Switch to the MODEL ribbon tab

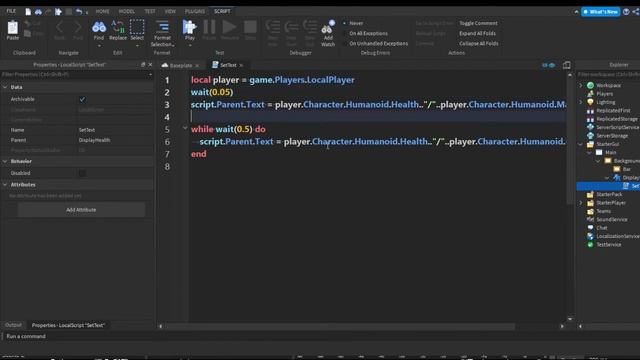[x=127, y=11]
